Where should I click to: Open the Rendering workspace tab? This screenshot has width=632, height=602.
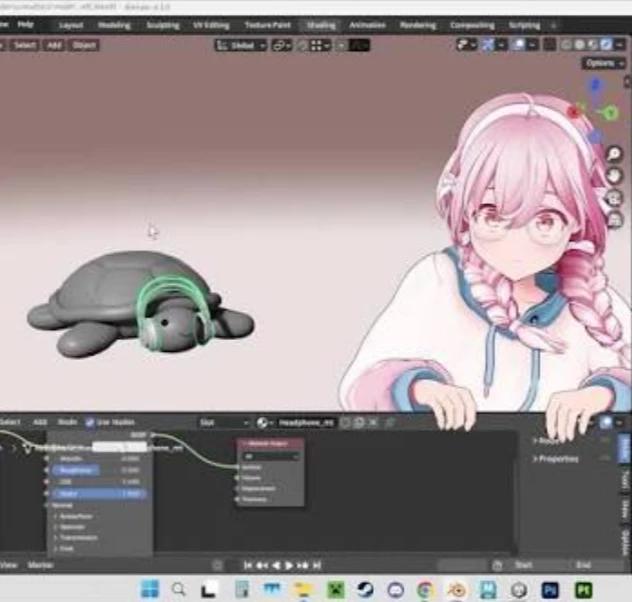(x=418, y=25)
